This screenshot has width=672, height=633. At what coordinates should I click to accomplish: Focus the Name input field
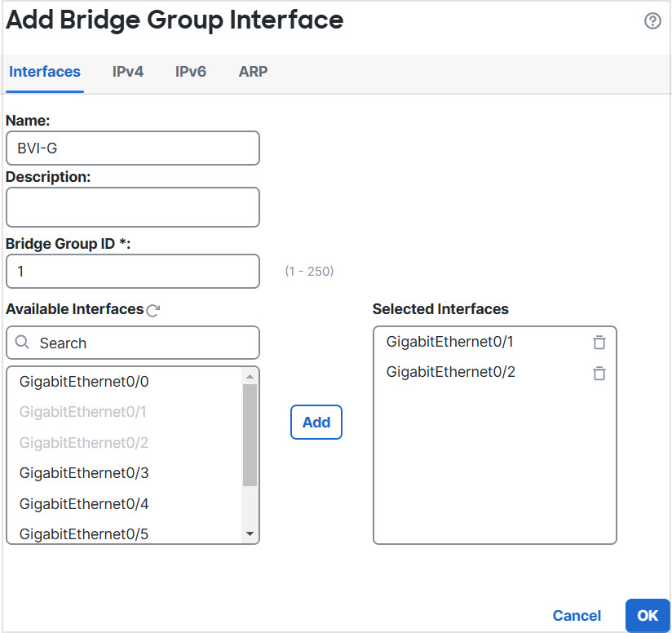pos(133,148)
